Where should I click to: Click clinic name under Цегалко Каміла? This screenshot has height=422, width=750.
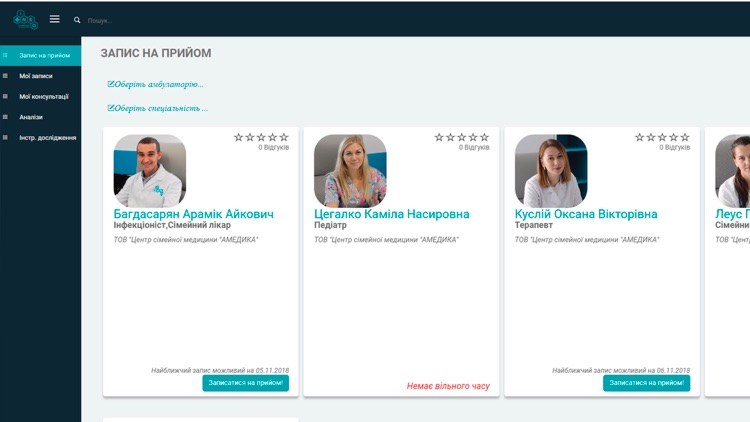pos(386,240)
